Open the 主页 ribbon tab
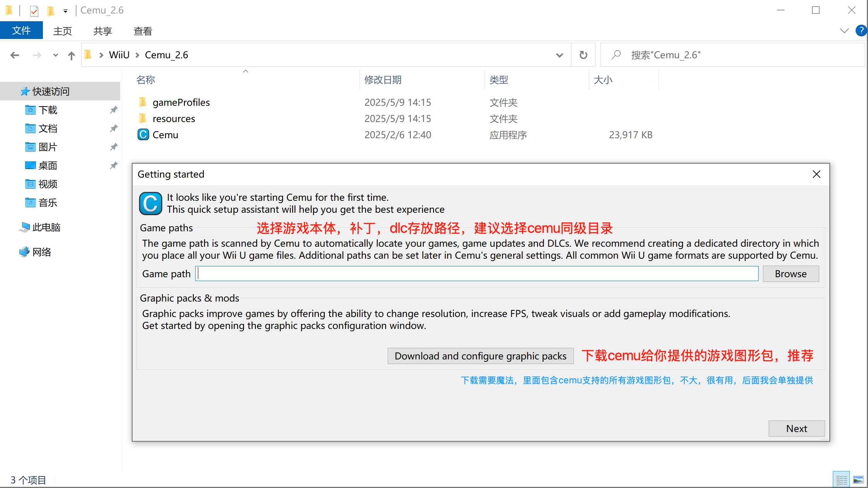This screenshot has height=488, width=868. coord(63,31)
